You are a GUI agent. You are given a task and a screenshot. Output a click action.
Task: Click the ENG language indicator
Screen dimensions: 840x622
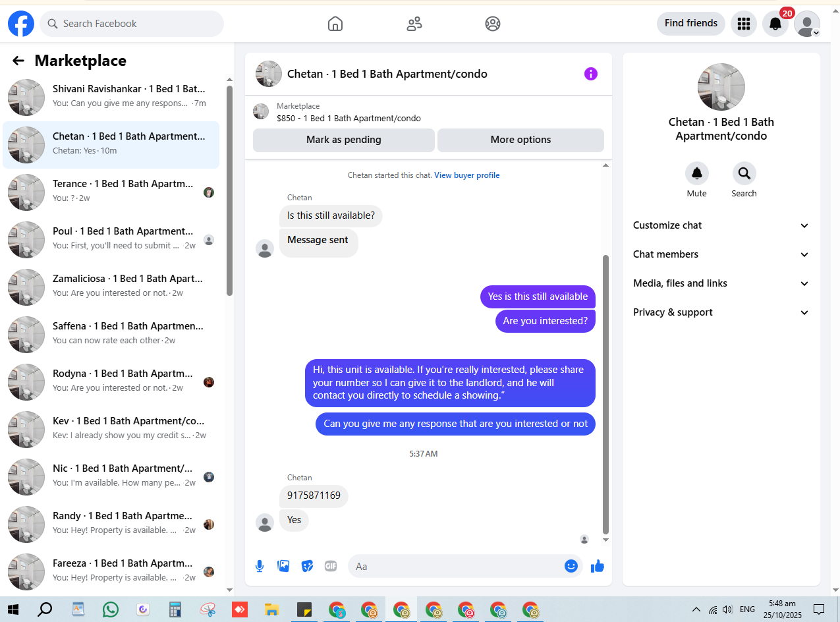pos(747,609)
